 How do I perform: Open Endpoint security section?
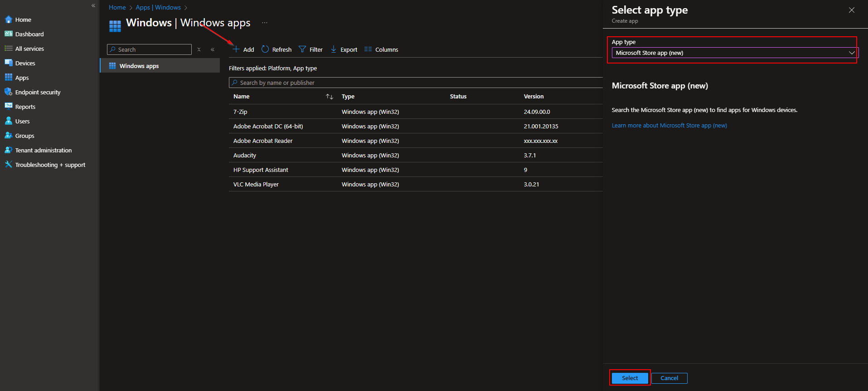38,92
